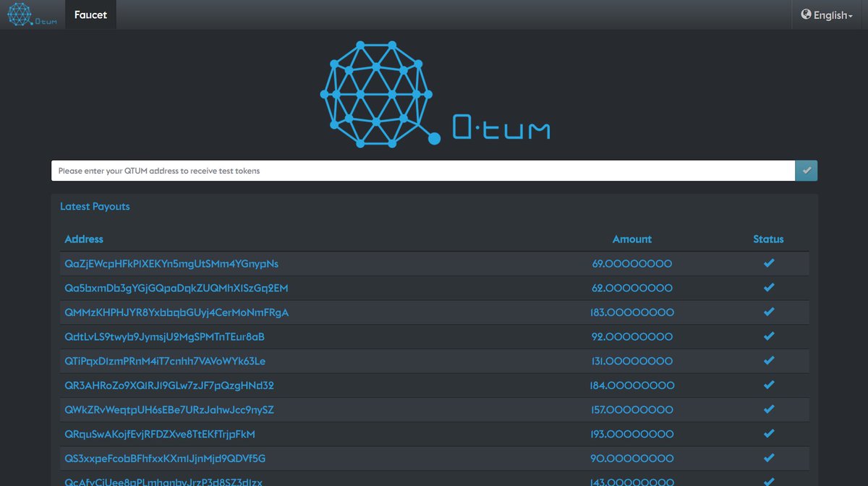The image size is (868, 486).
Task: Click the 193.00000000 amount
Action: pyautogui.click(x=632, y=434)
